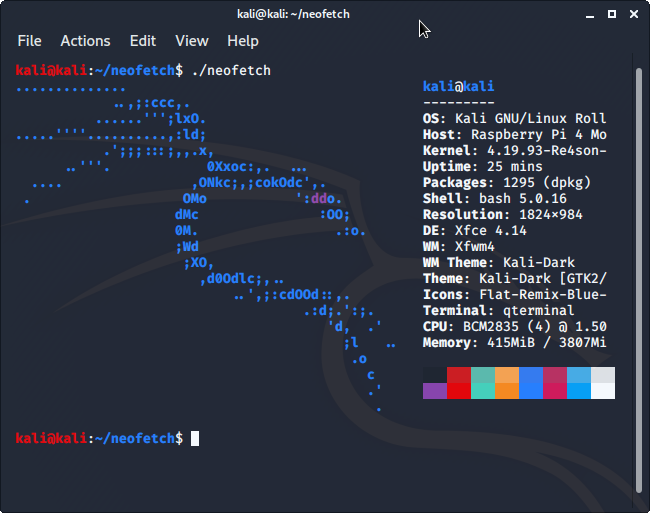Click the Packages: 1295 (dpkg) line
The width and height of the screenshot is (650, 513).
(x=507, y=183)
